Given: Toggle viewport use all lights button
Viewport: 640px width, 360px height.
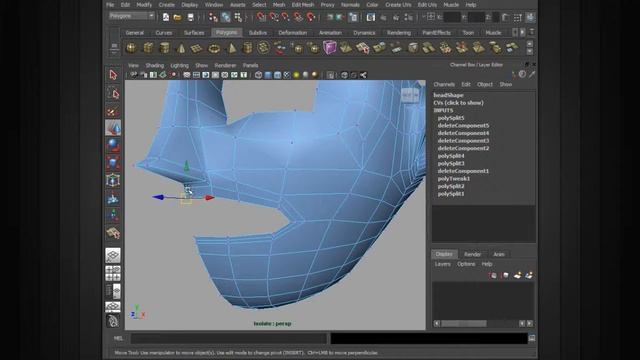Looking at the screenshot, I should point(296,75).
